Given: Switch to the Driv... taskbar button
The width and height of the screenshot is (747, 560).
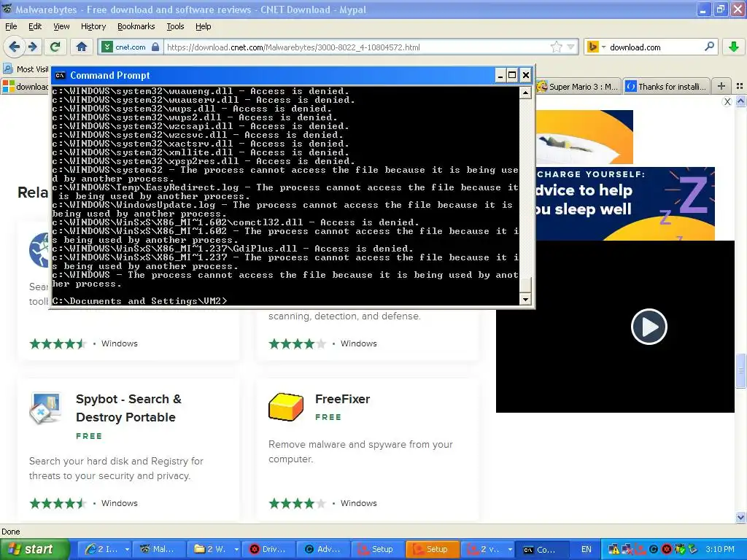Looking at the screenshot, I should [268, 549].
